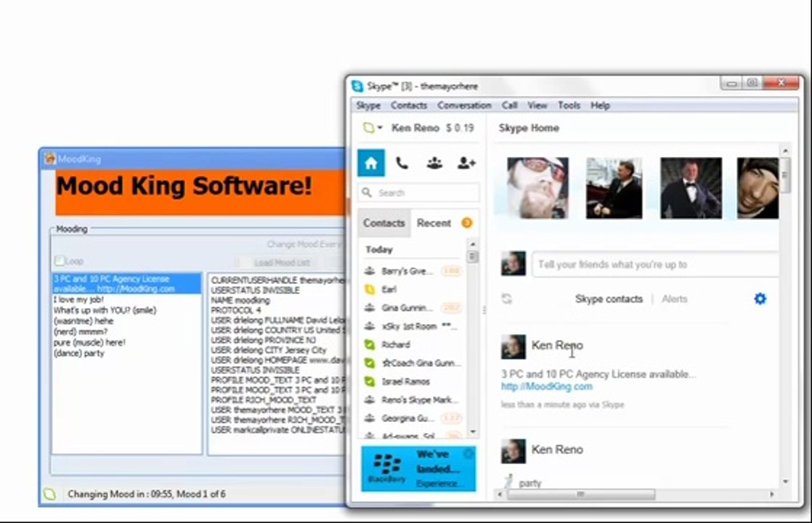This screenshot has width=812, height=523.
Task: Click Richard's online status icon
Action: [x=370, y=345]
